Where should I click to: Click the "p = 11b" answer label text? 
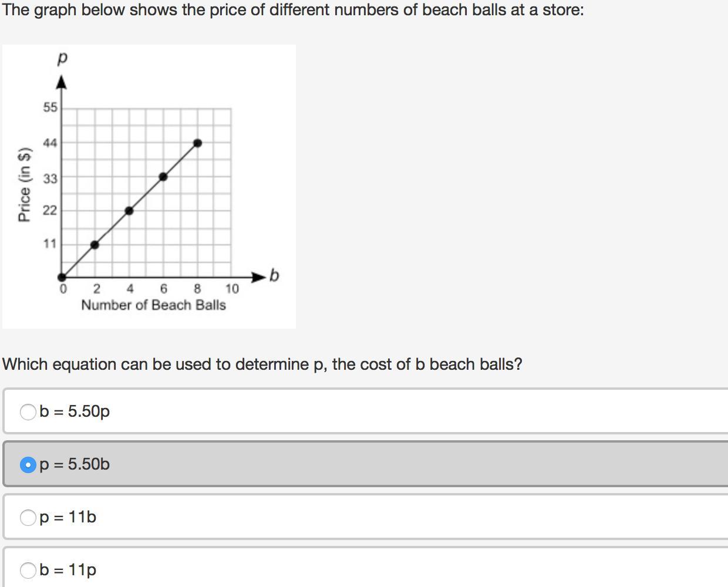tap(68, 517)
